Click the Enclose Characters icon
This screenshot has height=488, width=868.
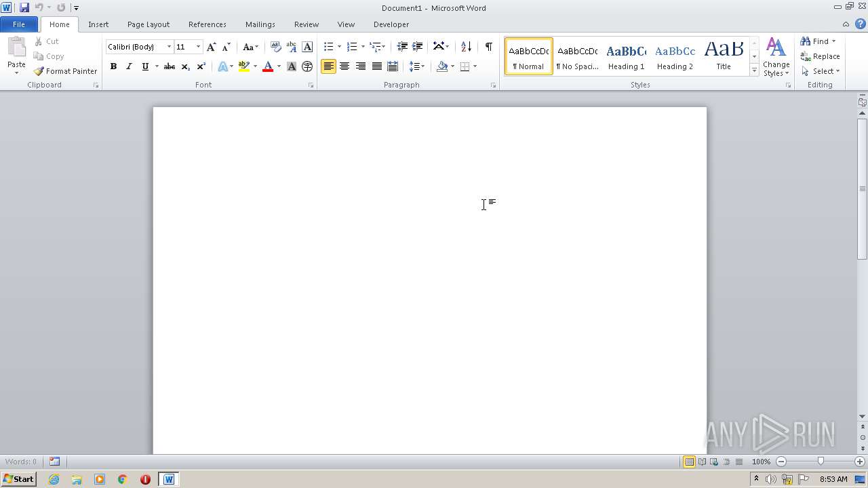click(x=307, y=66)
